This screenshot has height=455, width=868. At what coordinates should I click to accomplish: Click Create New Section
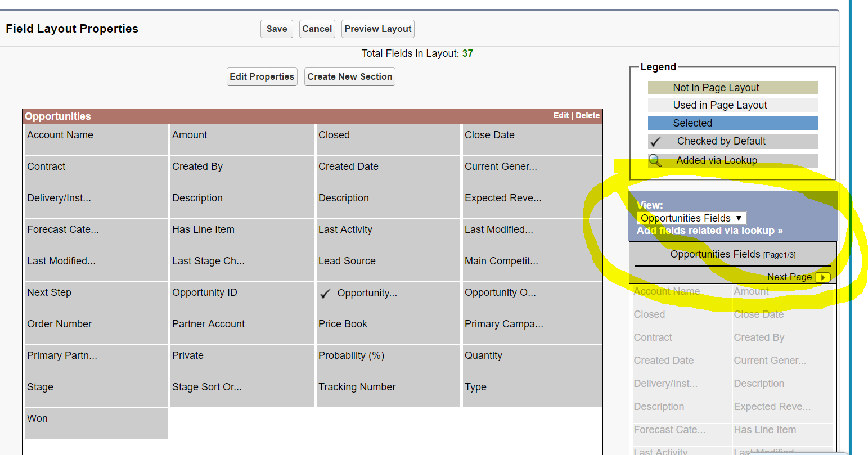(x=349, y=76)
